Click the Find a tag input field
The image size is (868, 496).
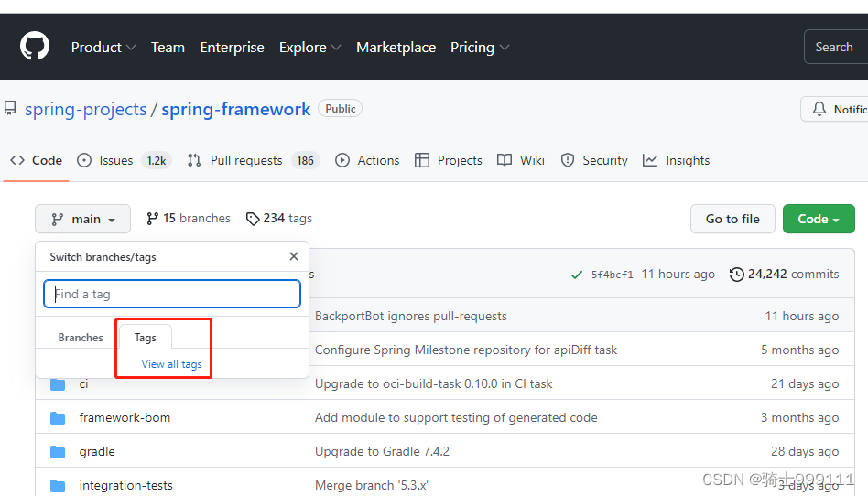pyautogui.click(x=172, y=294)
